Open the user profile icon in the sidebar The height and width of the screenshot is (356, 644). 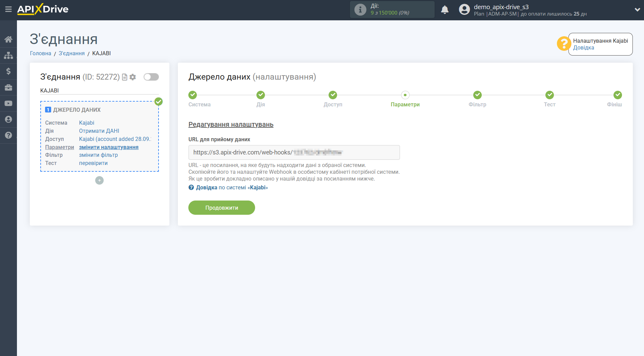[8, 119]
